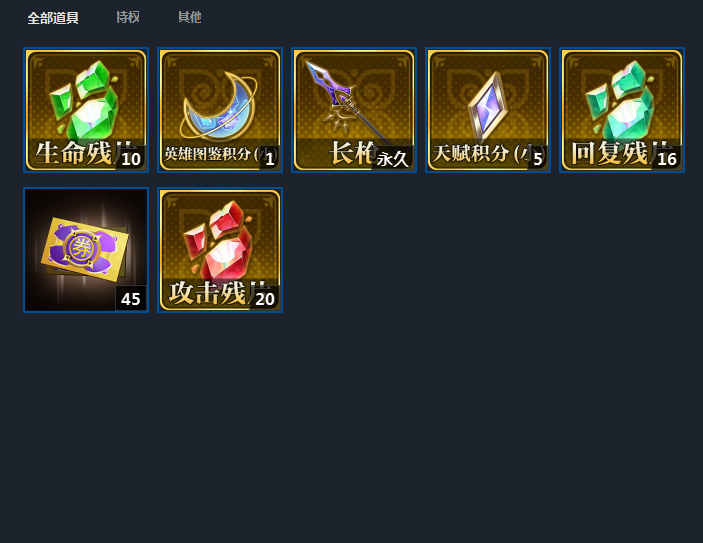Screen dimensions: 703x543
Task: Open the purple 券 ticket item
Action: pyautogui.click(x=86, y=250)
